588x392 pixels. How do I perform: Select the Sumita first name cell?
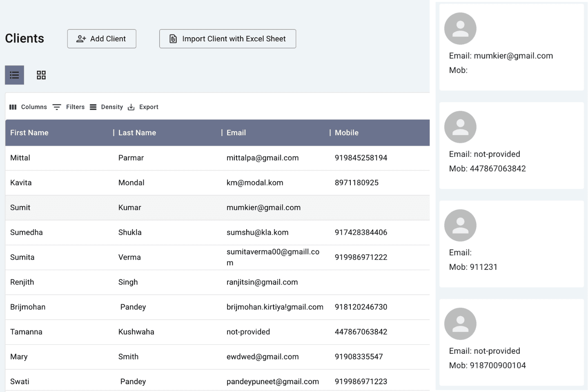[x=22, y=258]
